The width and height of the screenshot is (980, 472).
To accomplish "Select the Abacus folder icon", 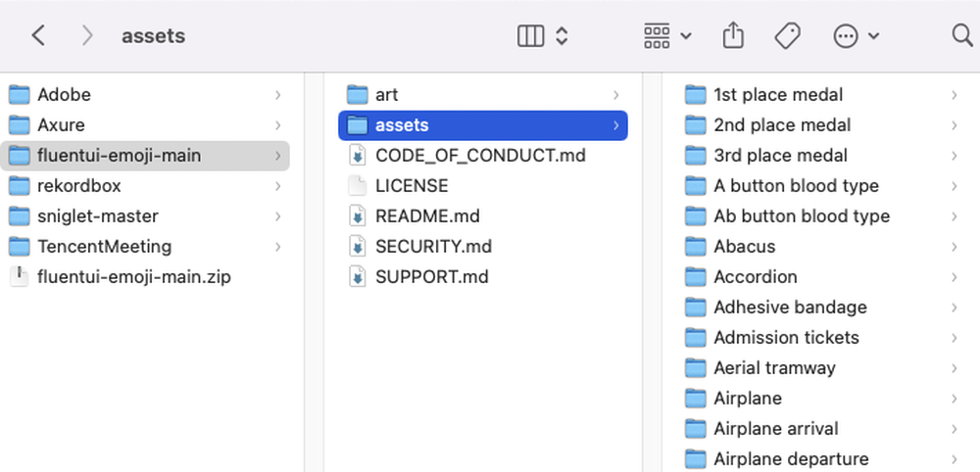I will click(696, 247).
